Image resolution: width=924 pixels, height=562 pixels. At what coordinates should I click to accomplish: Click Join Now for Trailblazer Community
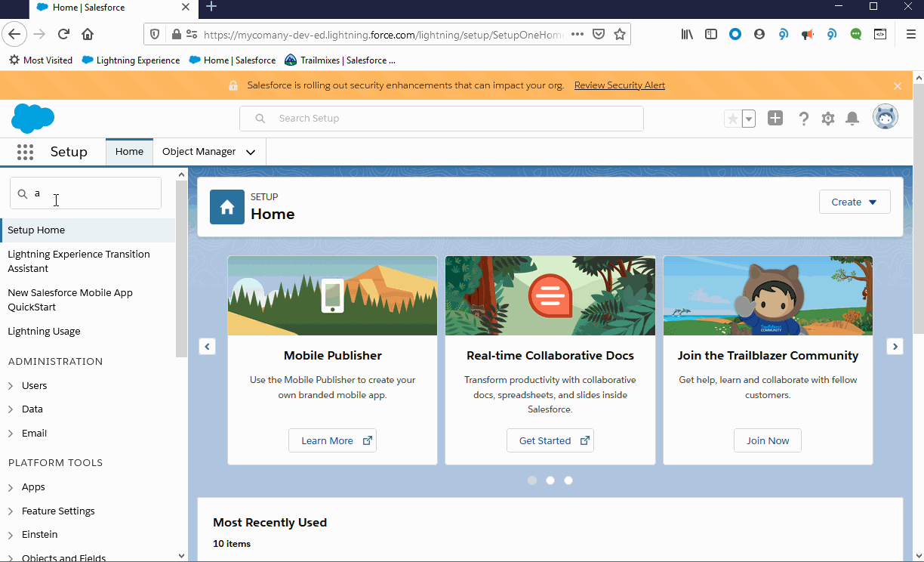(x=768, y=441)
